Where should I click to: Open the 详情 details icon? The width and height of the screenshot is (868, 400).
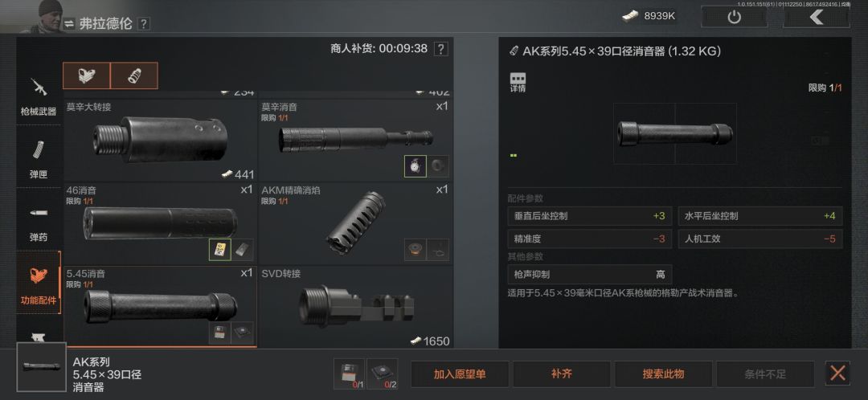tap(518, 83)
